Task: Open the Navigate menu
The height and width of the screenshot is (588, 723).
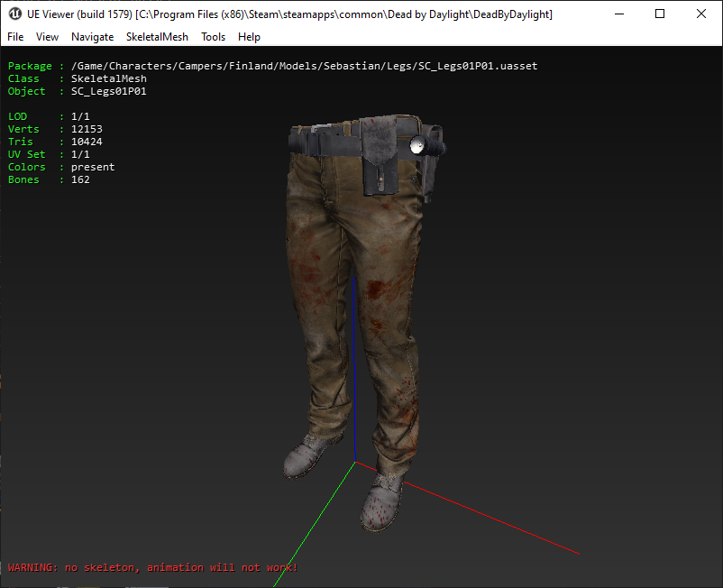Action: click(92, 37)
